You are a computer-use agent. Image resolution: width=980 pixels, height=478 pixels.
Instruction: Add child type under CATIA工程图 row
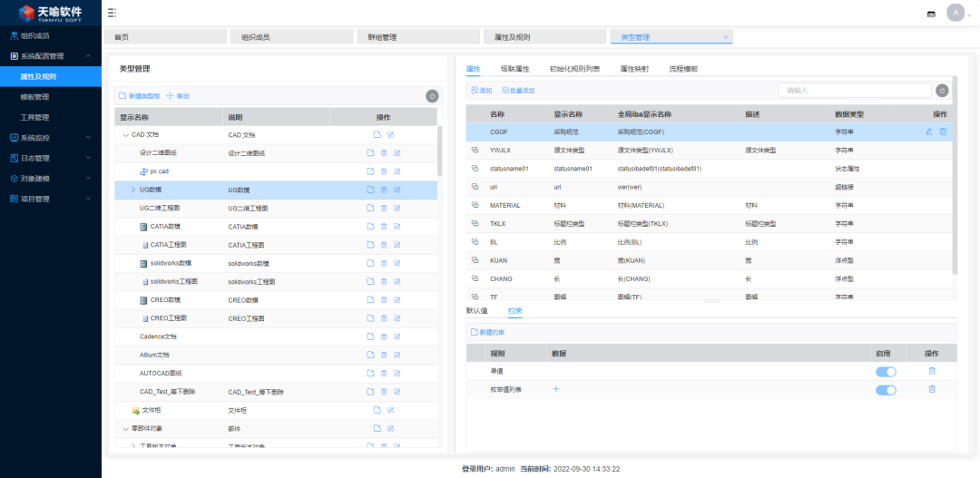click(370, 245)
